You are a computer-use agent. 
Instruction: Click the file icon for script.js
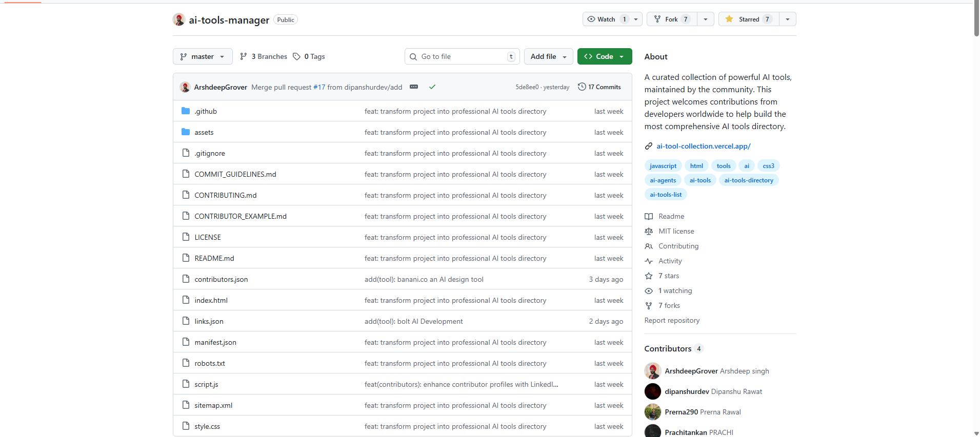186,384
